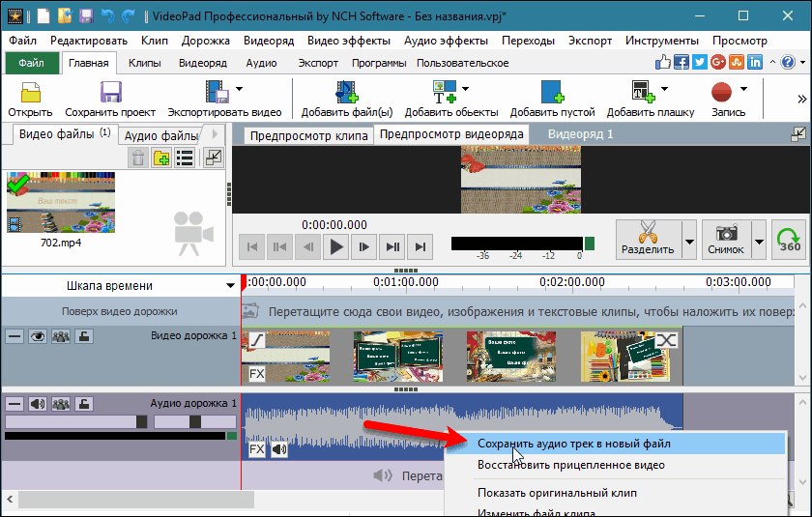Click Добавить объекты toolbar button
Screen dimensions: 812x517
coord(451,99)
